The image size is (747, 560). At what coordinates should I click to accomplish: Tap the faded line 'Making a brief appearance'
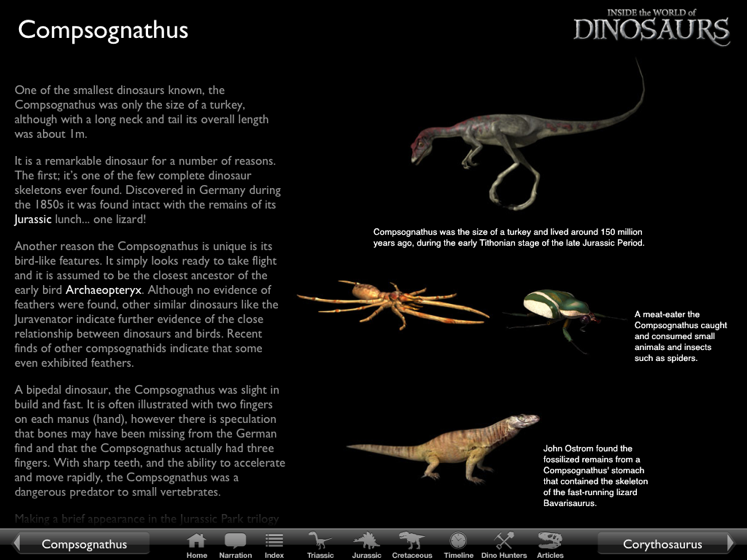tap(147, 518)
